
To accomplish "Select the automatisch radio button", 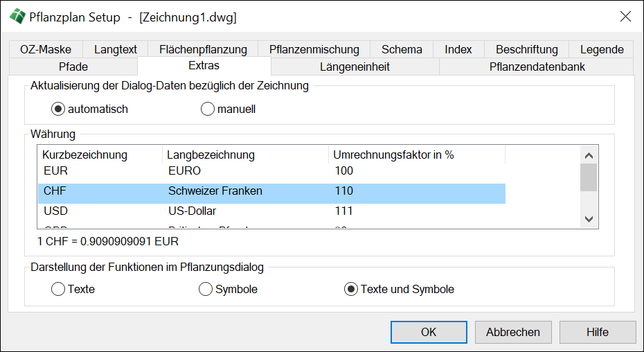I will click(59, 109).
